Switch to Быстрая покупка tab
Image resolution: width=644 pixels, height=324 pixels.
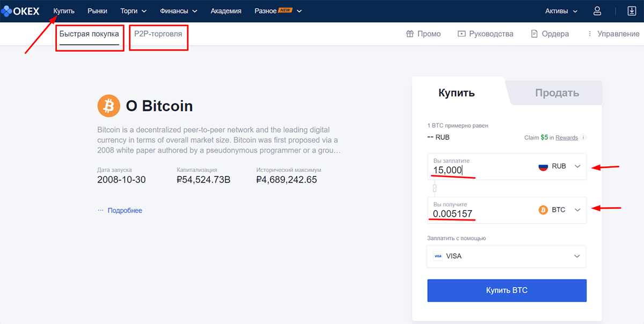89,34
